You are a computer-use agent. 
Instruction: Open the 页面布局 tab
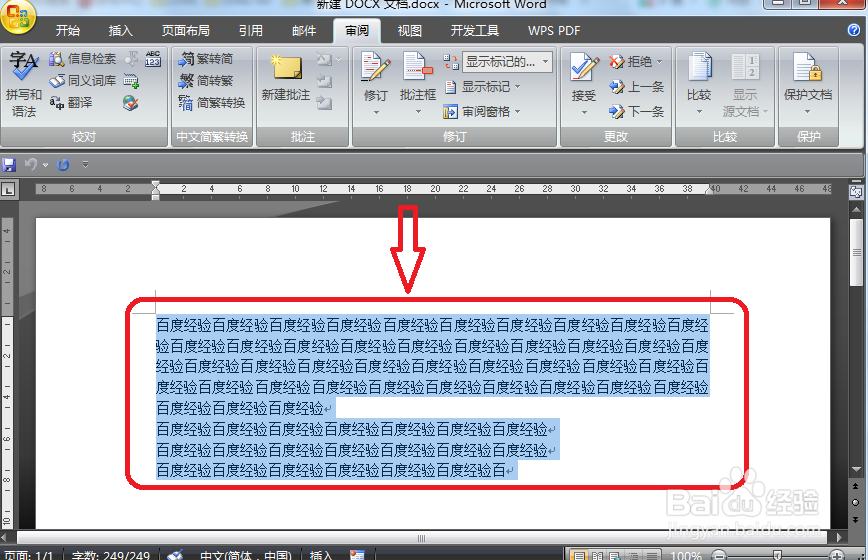(x=185, y=30)
